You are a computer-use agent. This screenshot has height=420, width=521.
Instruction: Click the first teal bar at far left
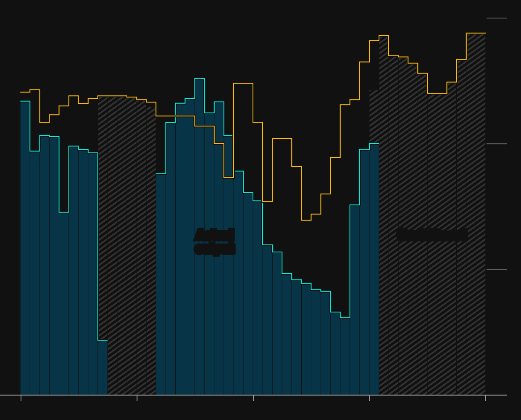tap(25, 248)
